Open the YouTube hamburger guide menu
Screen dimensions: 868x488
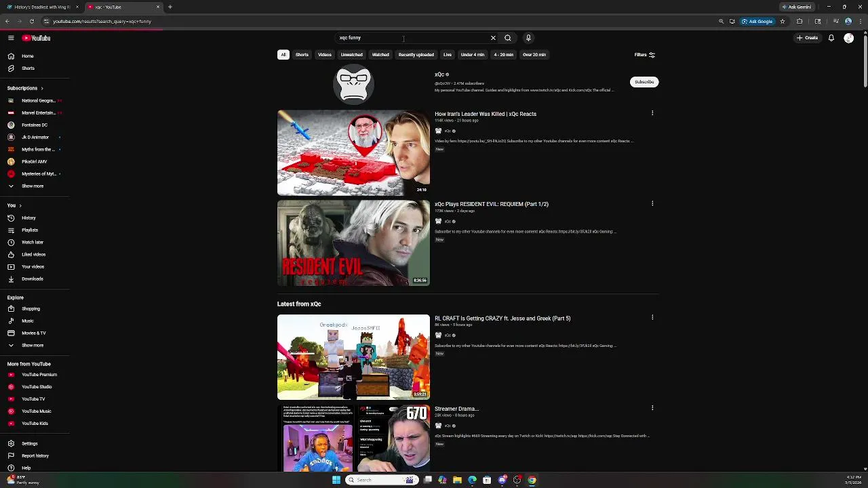click(11, 38)
